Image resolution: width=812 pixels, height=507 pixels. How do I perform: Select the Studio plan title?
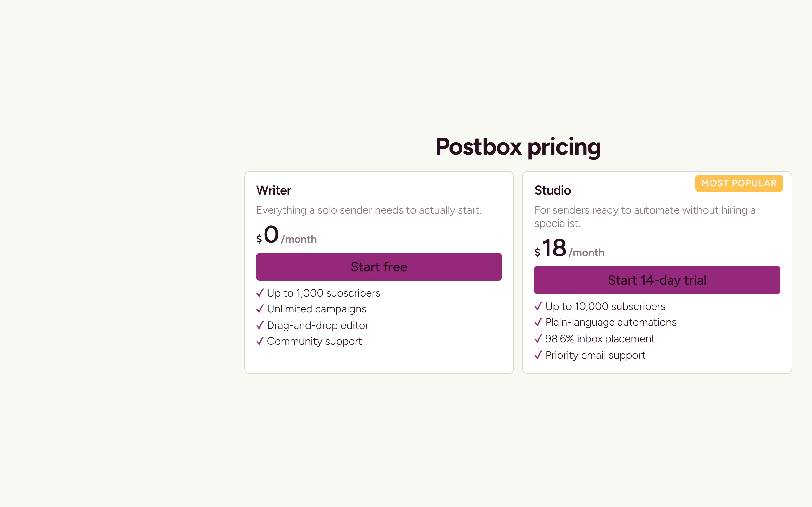point(553,190)
